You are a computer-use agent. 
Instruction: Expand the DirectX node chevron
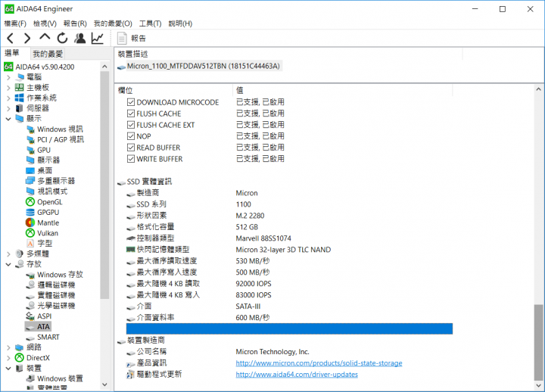(8, 358)
